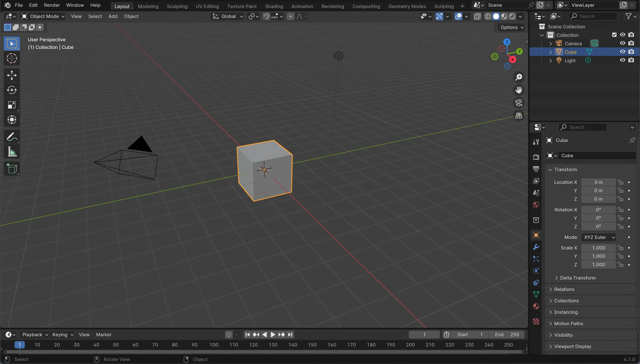Toggle Light visibility in outliner
Image resolution: width=640 pixels, height=364 pixels.
pos(623,61)
